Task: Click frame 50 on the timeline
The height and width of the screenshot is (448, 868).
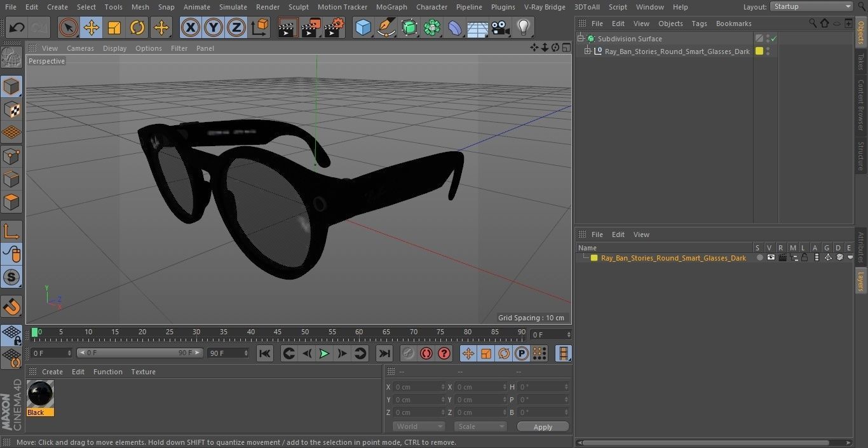Action: (305, 332)
